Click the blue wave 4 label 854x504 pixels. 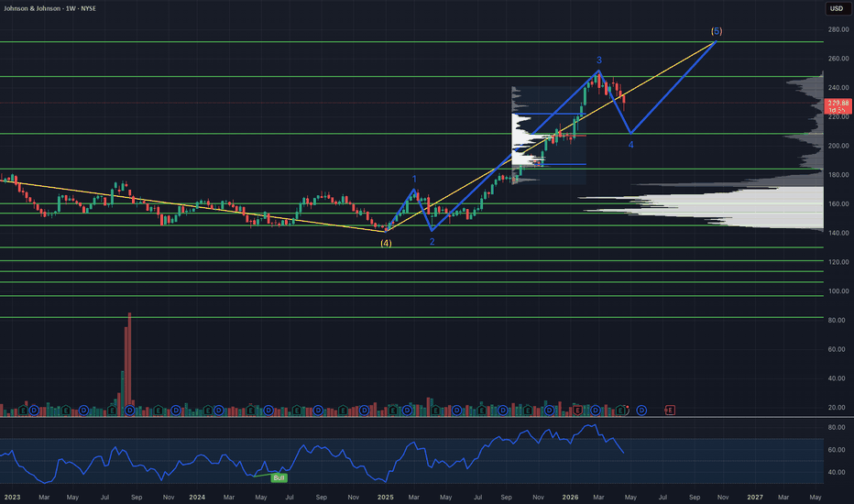[x=630, y=145]
